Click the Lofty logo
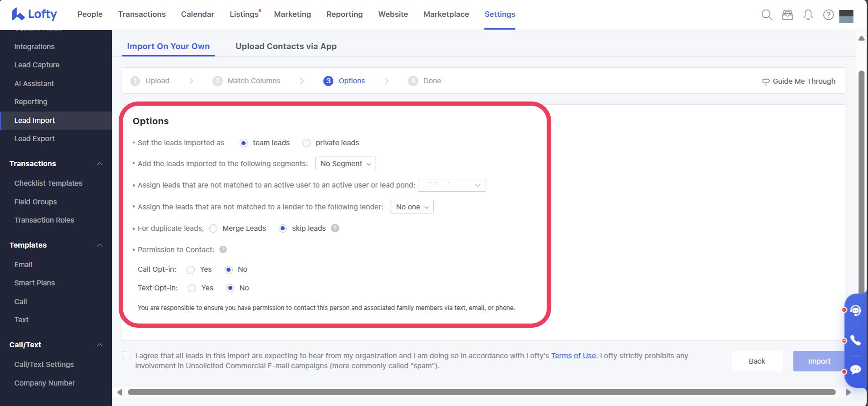868x406 pixels. coord(35,14)
